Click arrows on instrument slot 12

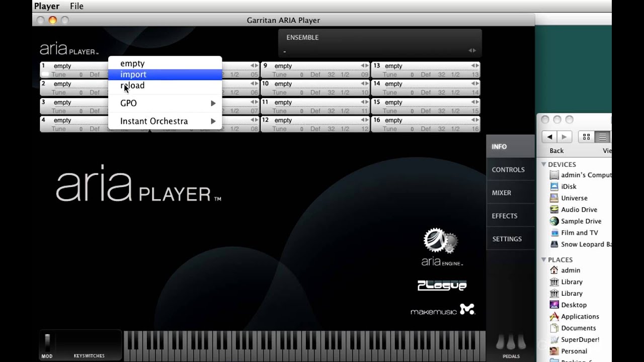point(364,120)
